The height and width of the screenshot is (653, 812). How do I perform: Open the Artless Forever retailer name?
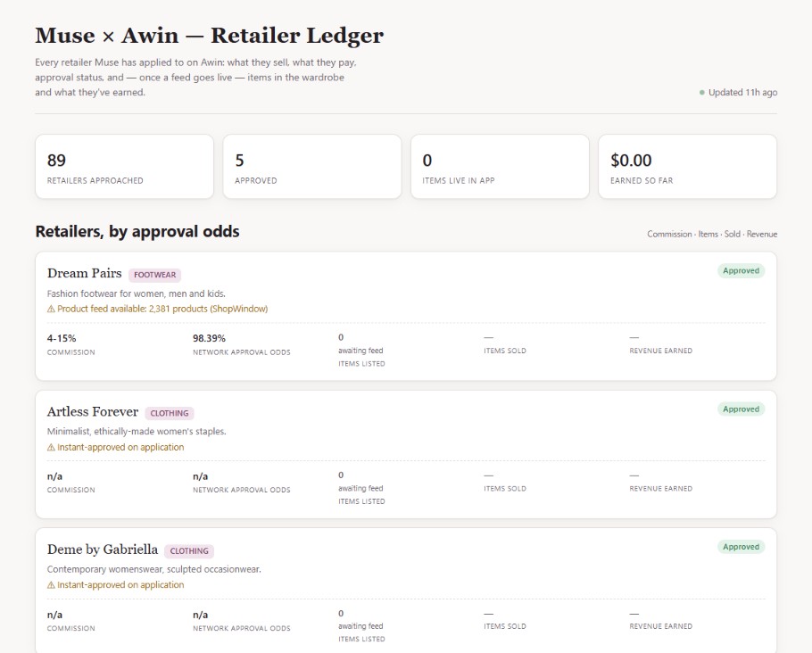[x=93, y=411]
